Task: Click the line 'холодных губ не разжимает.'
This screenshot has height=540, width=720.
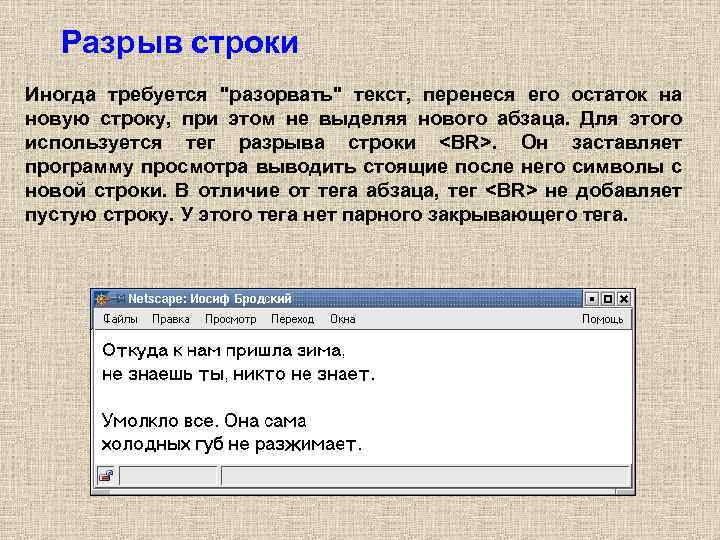Action: 232,444
